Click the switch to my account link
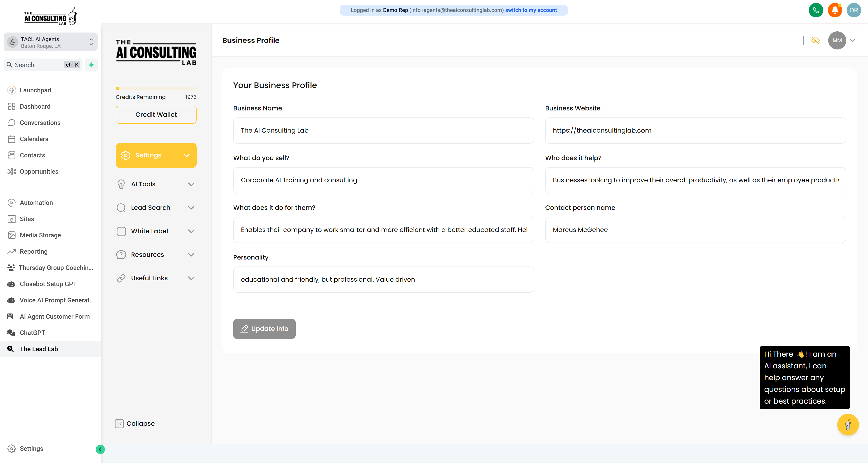This screenshot has height=463, width=868. click(x=531, y=10)
